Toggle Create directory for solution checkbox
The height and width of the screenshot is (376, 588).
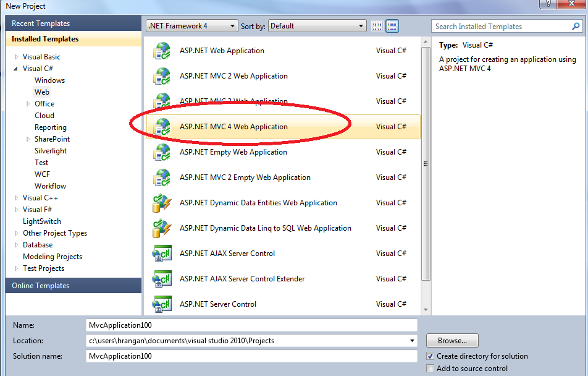(430, 356)
